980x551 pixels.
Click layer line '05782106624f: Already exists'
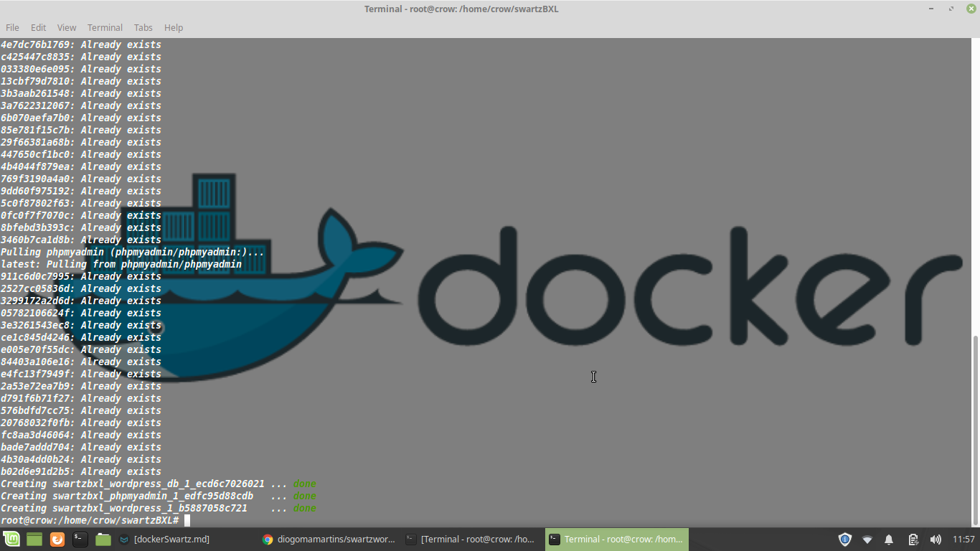(81, 313)
